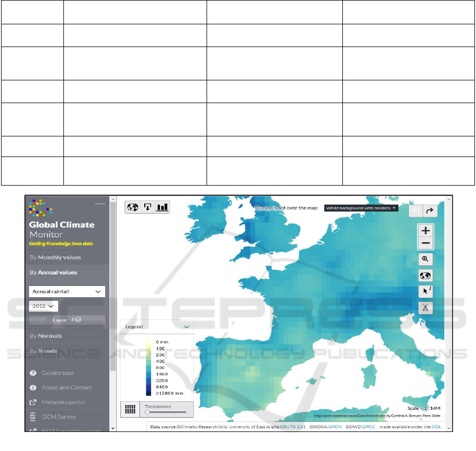This screenshot has height=451, width=476.
Task: Toggle the grid icon beside Transparency
Action: click(x=129, y=409)
